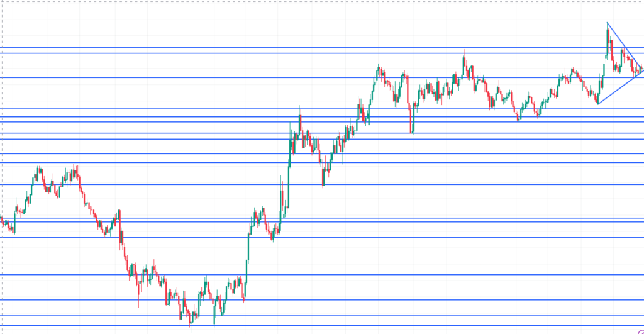
Task: Click the triangle's lower-left starting vertex
Action: click(x=597, y=104)
